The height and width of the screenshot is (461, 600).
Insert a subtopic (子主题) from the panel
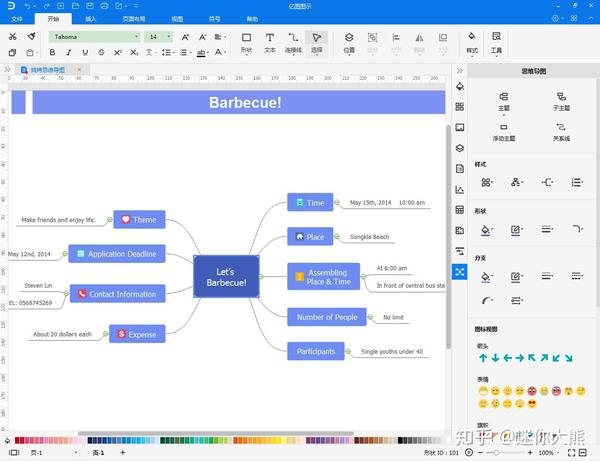[561, 102]
